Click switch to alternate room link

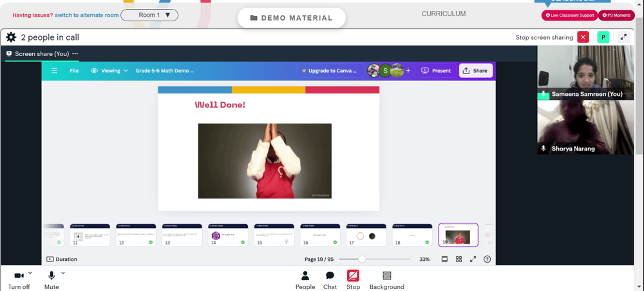(x=87, y=15)
